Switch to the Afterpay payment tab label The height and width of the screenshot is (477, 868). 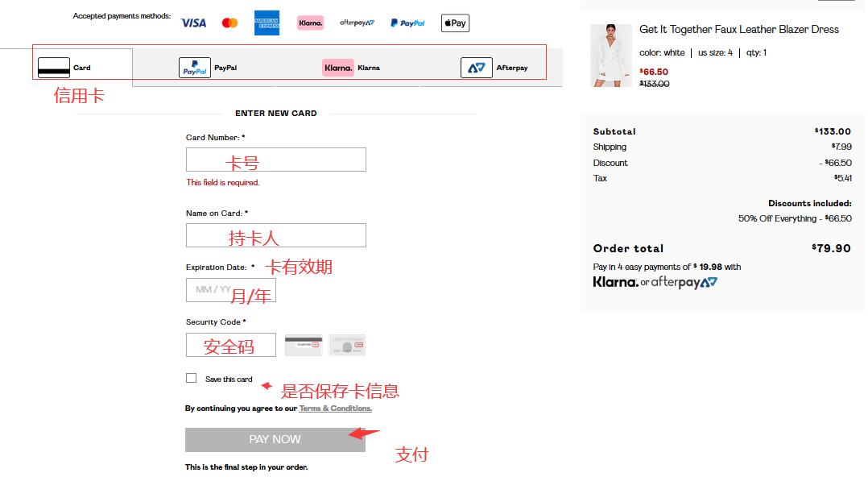pyautogui.click(x=512, y=68)
